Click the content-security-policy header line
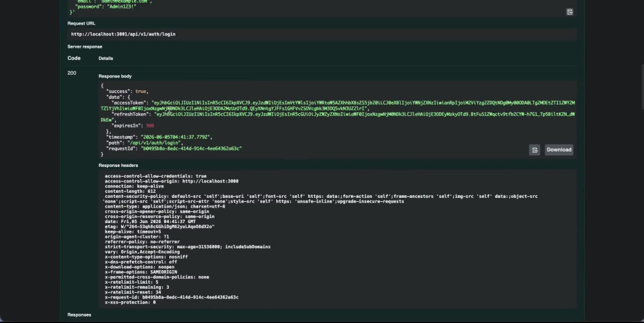Image resolution: width=644 pixels, height=323 pixels. pyautogui.click(x=320, y=199)
